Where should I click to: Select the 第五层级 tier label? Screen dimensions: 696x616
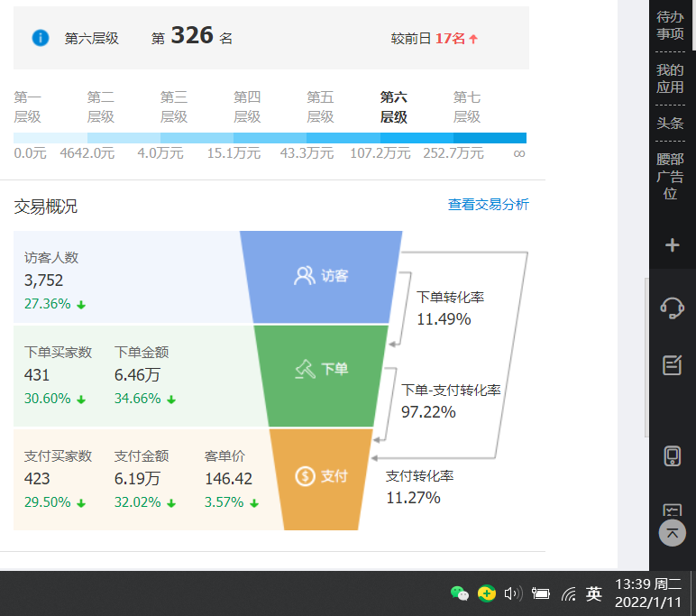pos(320,107)
